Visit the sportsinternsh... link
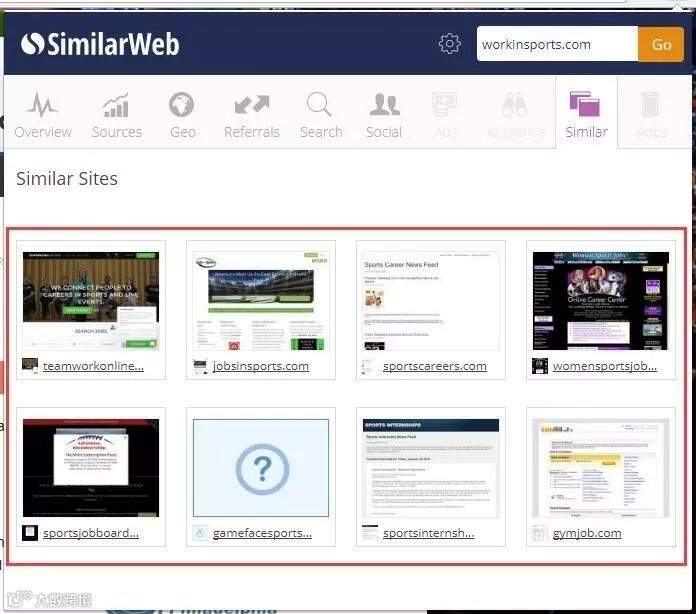Screen dimensions: 696x614 pyautogui.click(x=428, y=533)
